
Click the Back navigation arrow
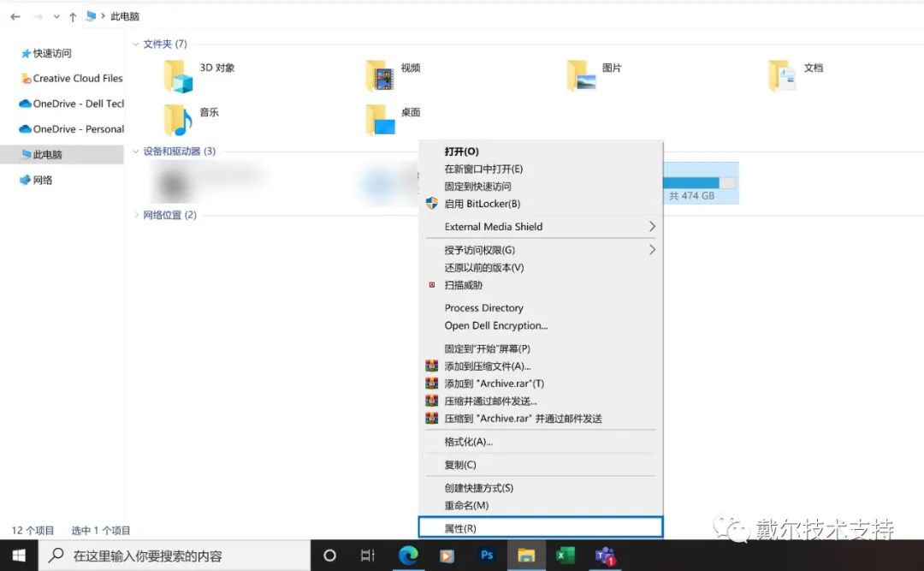pos(14,15)
